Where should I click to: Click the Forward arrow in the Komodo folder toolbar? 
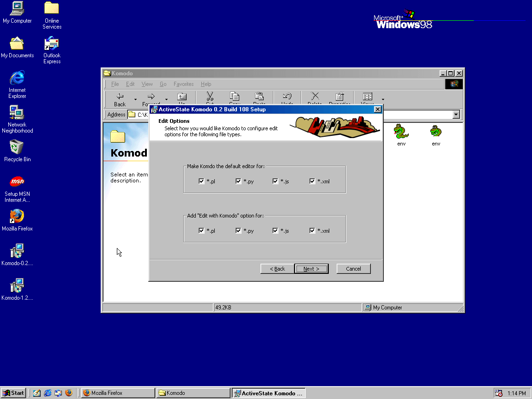click(x=151, y=97)
